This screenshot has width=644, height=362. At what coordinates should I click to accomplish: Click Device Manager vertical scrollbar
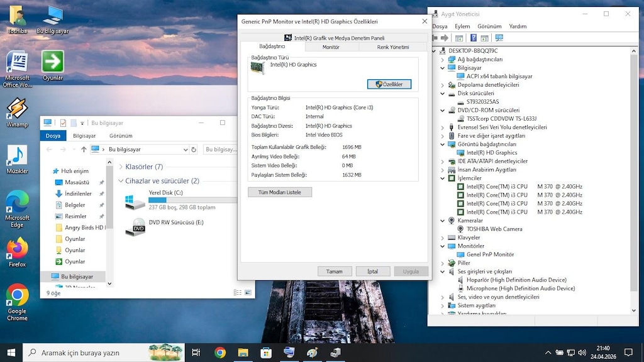(634, 180)
